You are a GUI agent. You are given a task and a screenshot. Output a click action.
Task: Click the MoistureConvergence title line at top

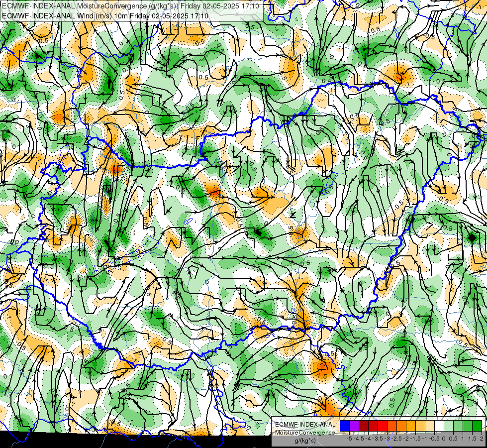pos(130,6)
